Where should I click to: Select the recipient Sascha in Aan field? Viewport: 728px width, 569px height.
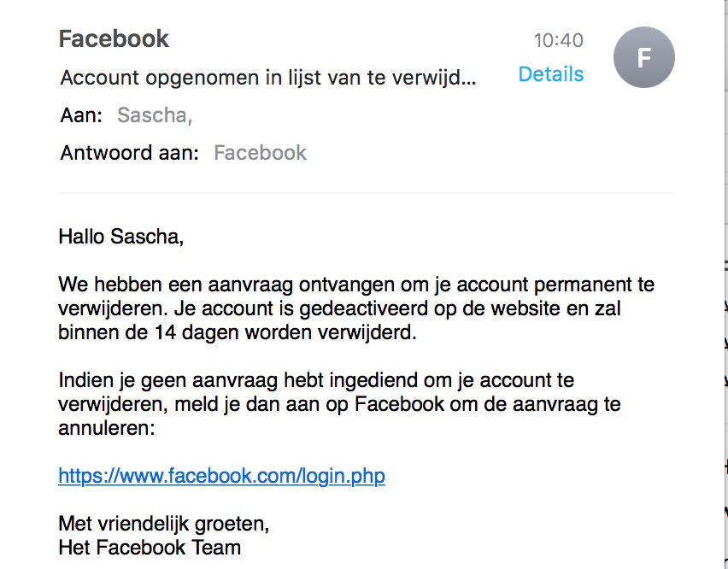tap(155, 114)
